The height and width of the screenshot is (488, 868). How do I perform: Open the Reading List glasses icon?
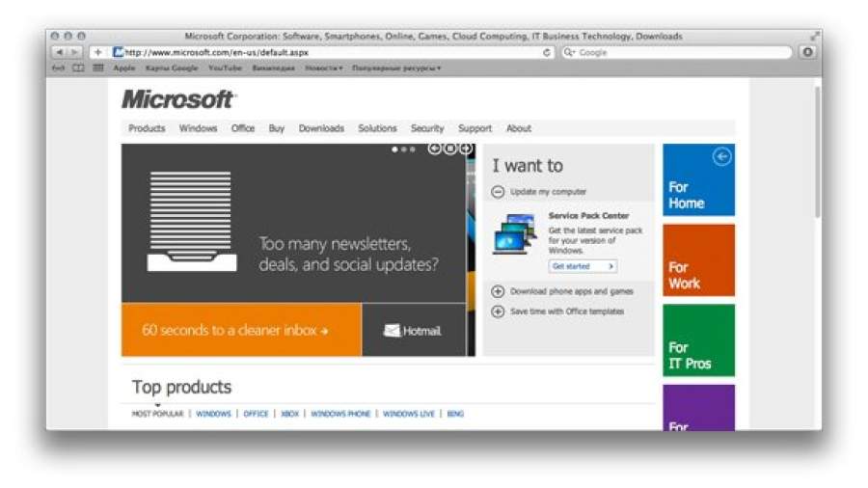pos(58,68)
